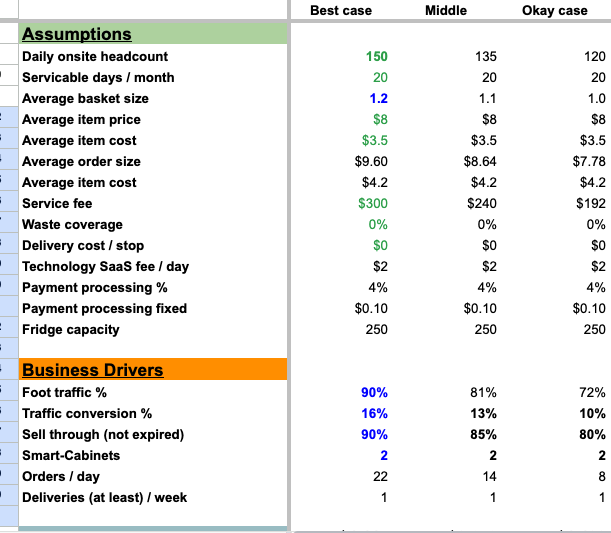The image size is (611, 533).
Task: Select Middle average order size $8.64
Action: click(480, 161)
